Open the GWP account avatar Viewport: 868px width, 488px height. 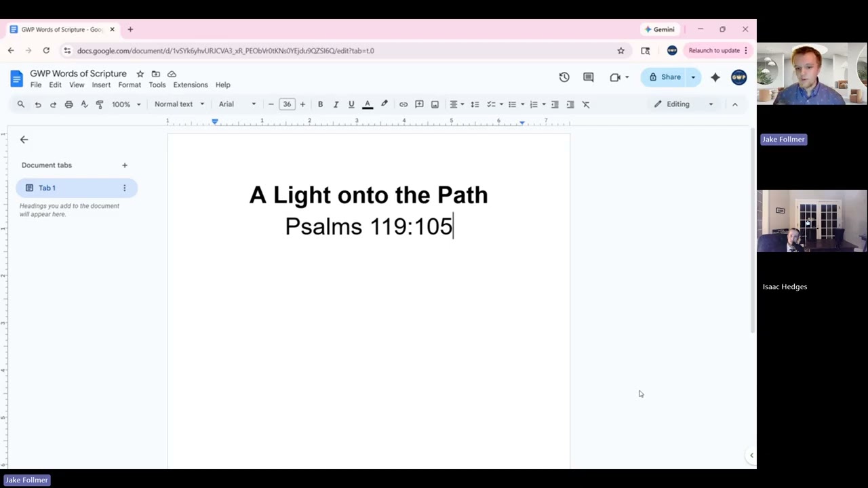click(x=739, y=77)
